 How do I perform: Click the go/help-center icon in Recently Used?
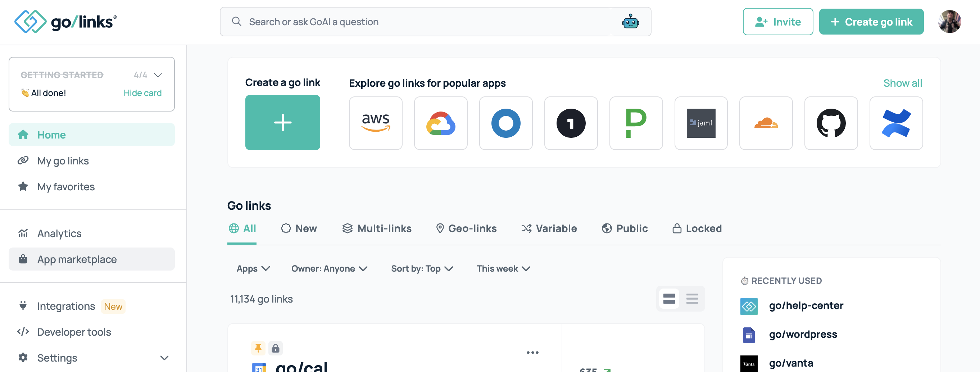pos(749,306)
